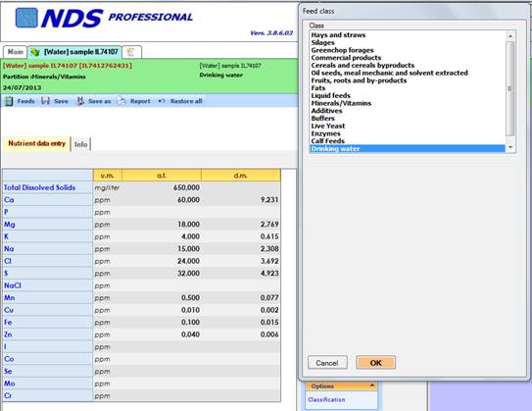Screen dimensions: 532x411
Task: Select Additives in the Class list
Action: point(326,111)
